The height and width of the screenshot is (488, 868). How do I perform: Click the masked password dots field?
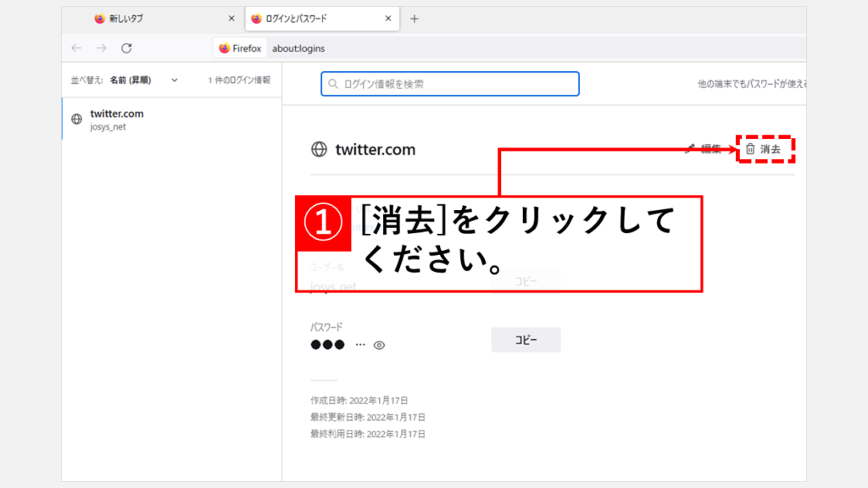pos(327,345)
